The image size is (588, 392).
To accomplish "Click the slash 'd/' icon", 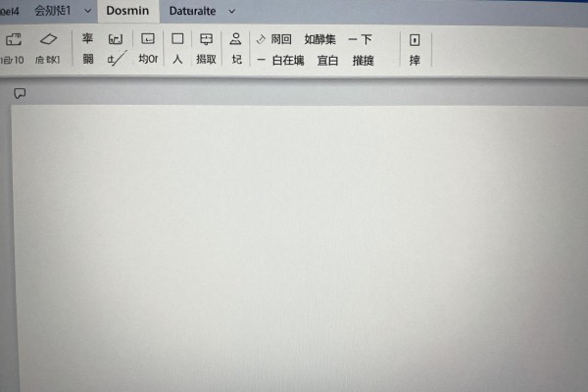I will [116, 59].
